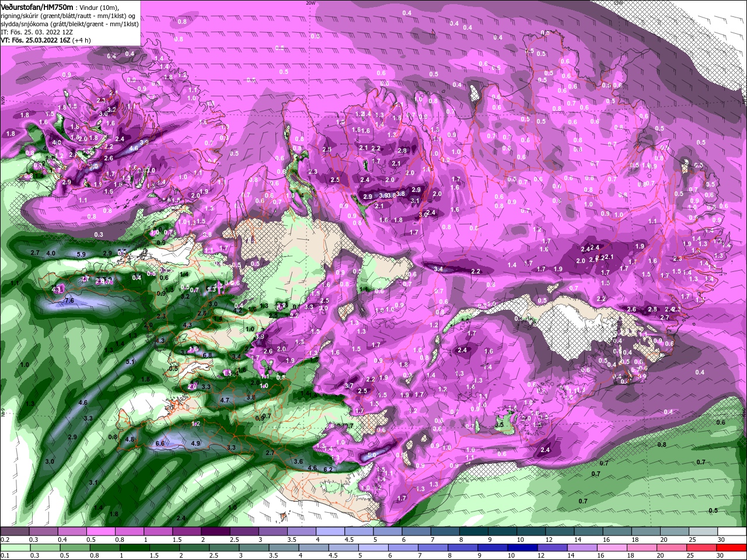Click the 7.6 precipitation value on map
The height and width of the screenshot is (560, 747).
pyautogui.click(x=69, y=300)
